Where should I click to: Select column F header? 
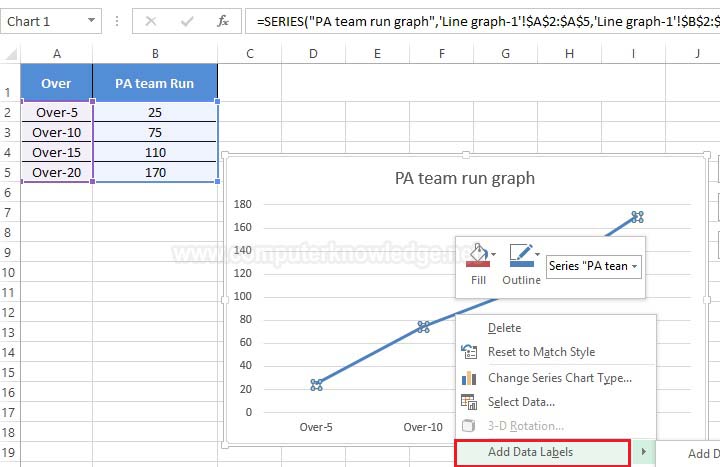[x=442, y=54]
